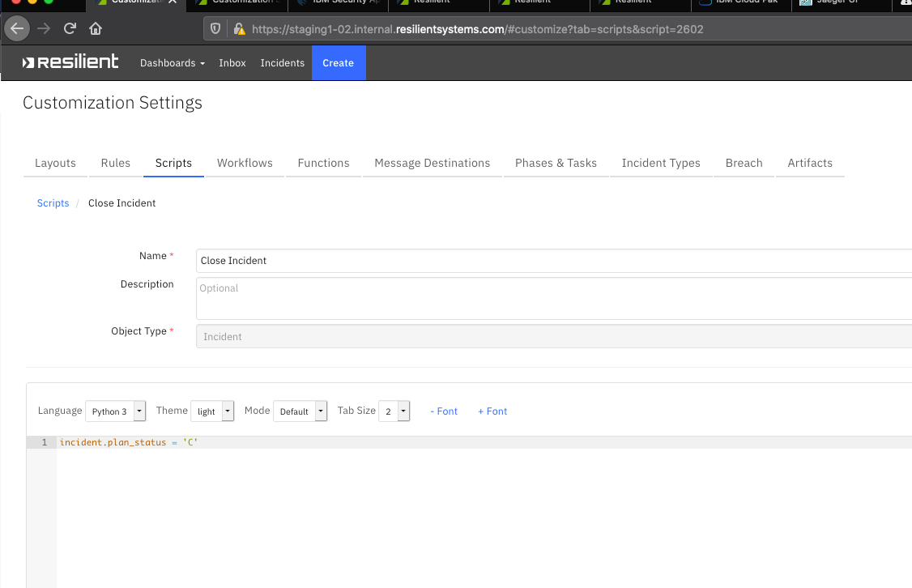
Task: Switch to the Layouts tab
Action: pos(55,163)
